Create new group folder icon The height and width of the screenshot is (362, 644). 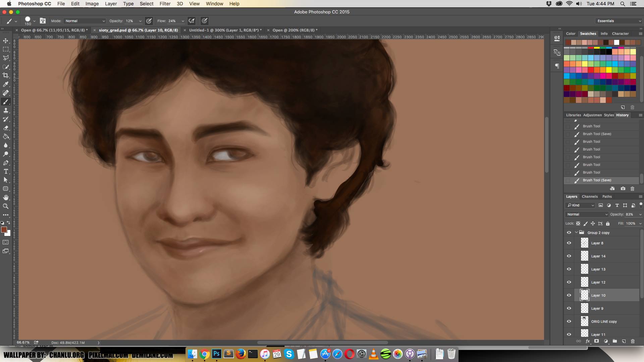pyautogui.click(x=615, y=341)
